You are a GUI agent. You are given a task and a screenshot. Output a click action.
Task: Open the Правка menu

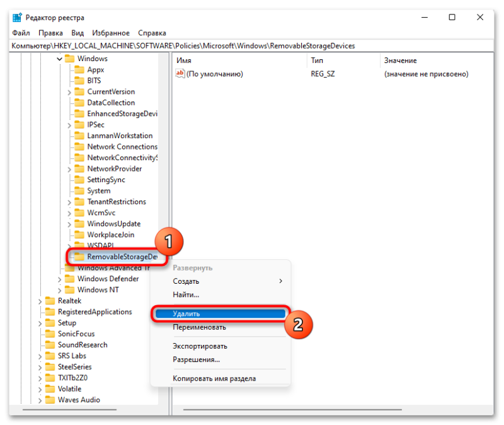(50, 33)
